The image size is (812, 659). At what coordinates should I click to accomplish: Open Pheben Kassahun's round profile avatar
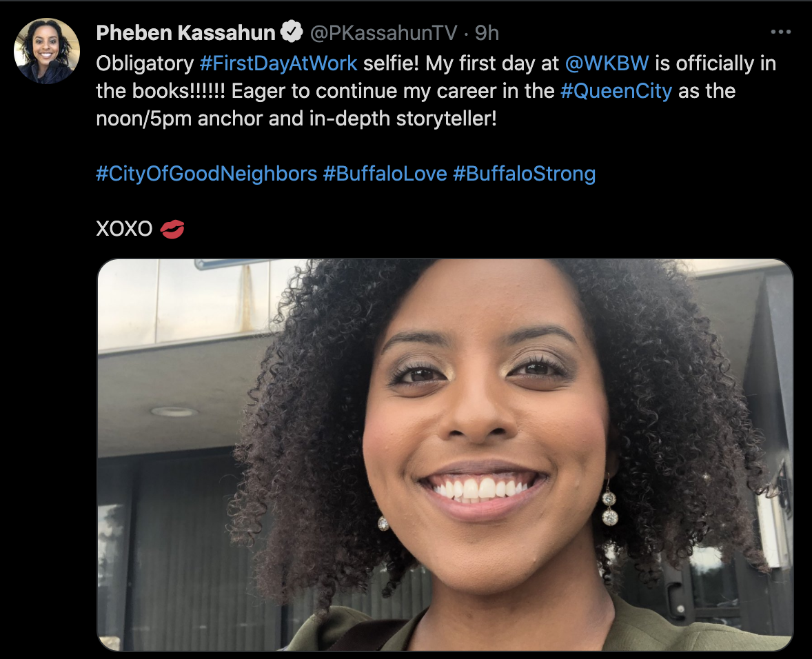[47, 51]
